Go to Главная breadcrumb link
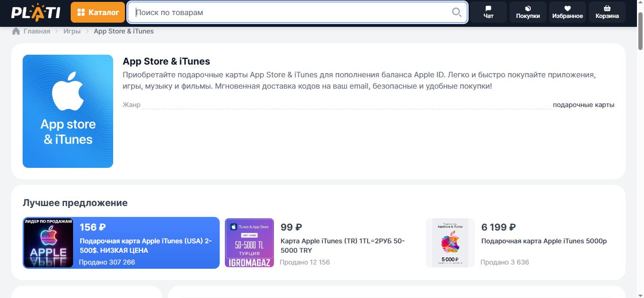The height and width of the screenshot is (298, 644). pos(37,31)
